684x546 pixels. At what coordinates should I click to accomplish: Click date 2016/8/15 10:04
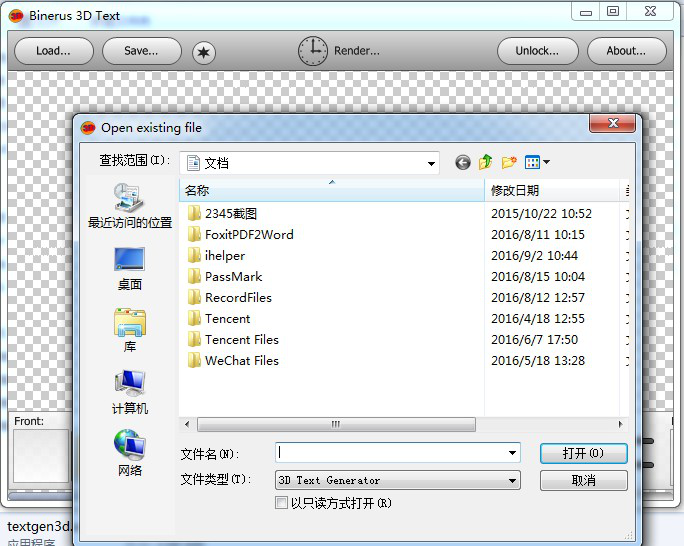click(538, 276)
